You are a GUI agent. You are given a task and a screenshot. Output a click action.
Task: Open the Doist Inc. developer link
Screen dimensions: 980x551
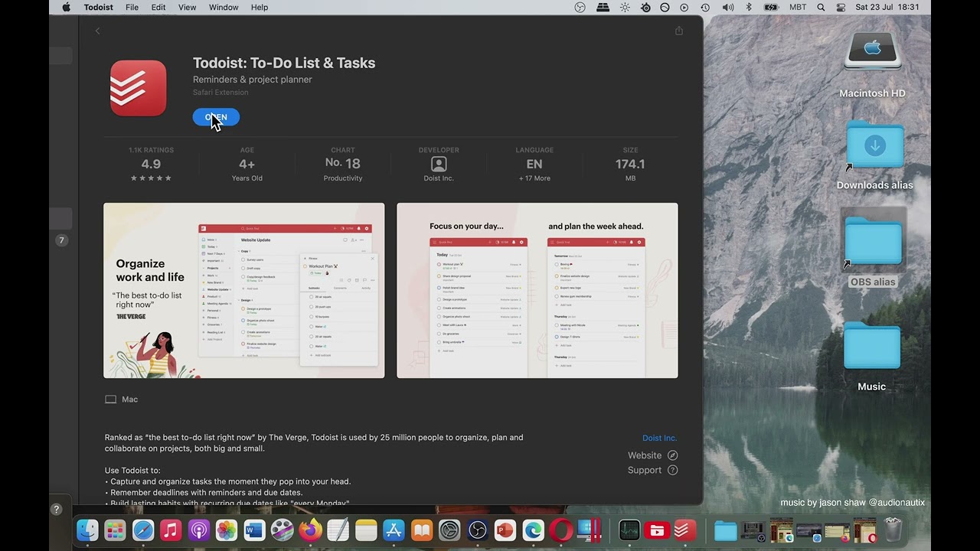click(x=659, y=438)
